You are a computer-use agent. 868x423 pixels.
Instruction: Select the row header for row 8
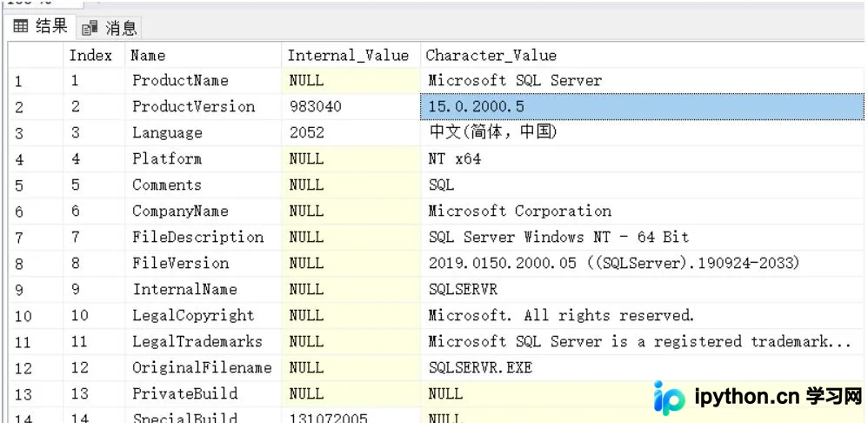36,263
